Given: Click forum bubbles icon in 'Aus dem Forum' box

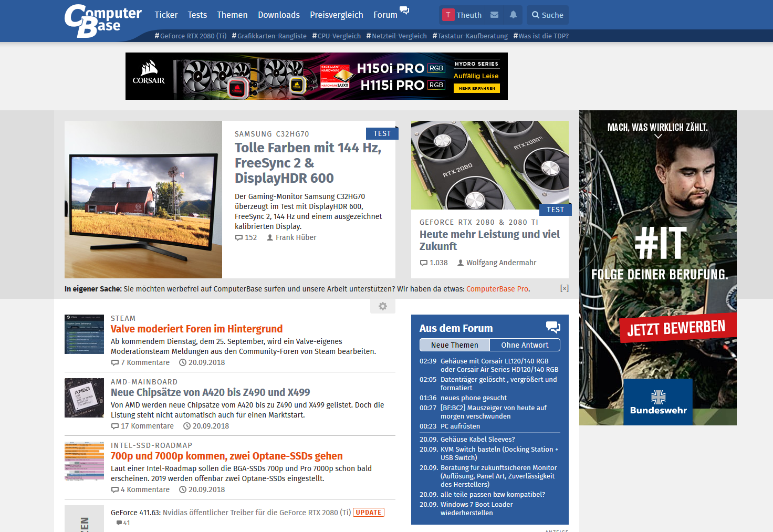Looking at the screenshot, I should pos(553,327).
